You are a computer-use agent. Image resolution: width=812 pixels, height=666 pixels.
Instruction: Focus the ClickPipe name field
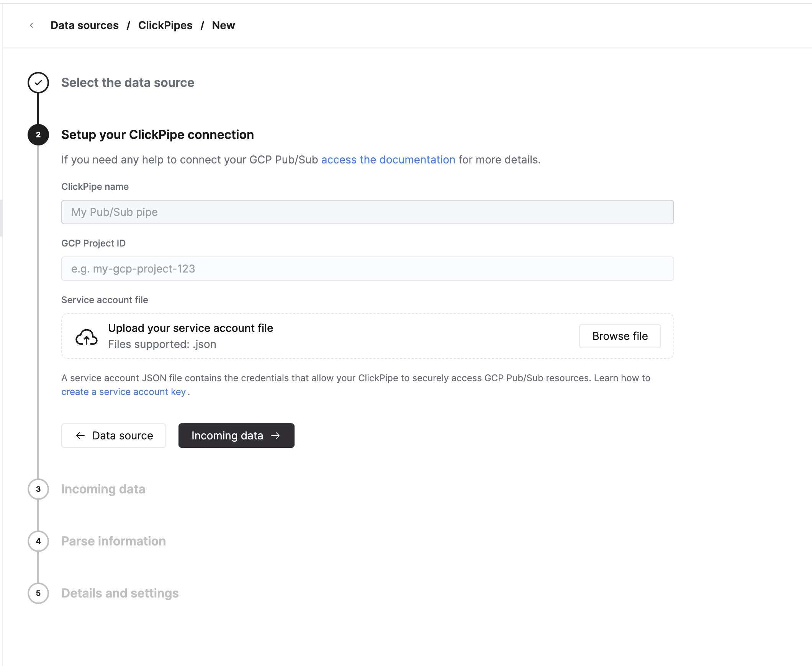point(367,212)
